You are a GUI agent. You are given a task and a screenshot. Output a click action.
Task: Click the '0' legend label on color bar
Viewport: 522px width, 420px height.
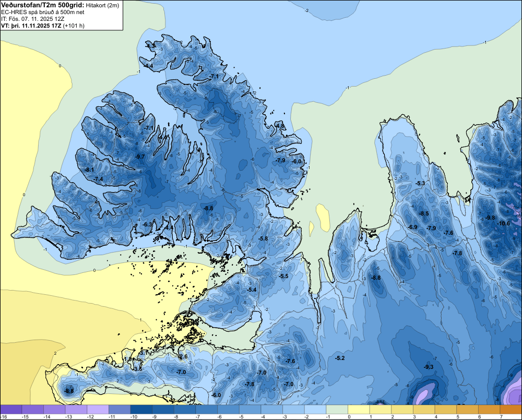pyautogui.click(x=349, y=417)
